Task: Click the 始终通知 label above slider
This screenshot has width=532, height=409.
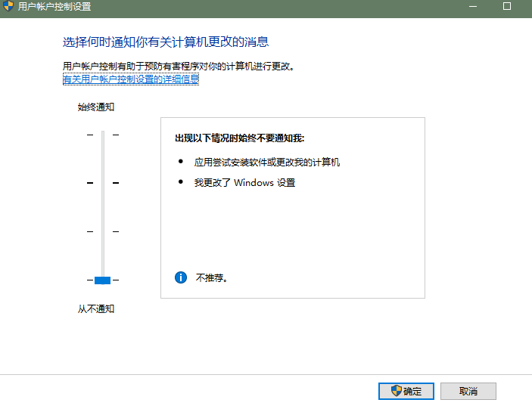Action: 96,107
